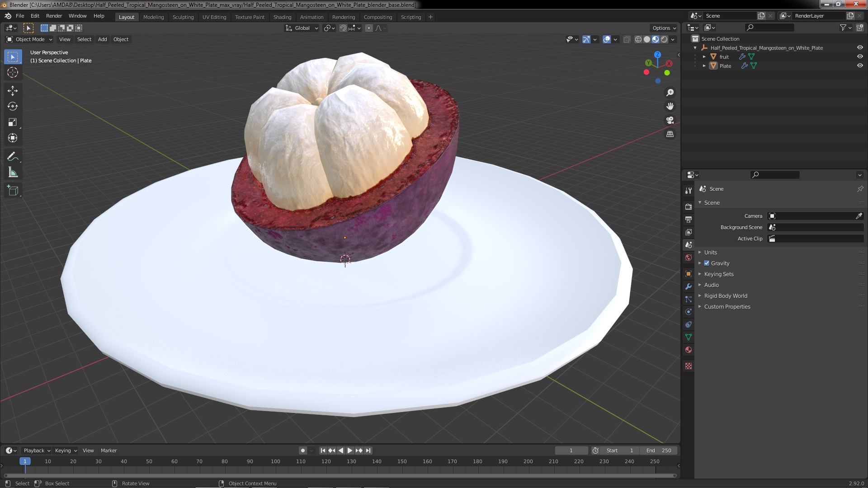This screenshot has width=868, height=488.
Task: Open the Add menu in viewport
Action: point(103,39)
